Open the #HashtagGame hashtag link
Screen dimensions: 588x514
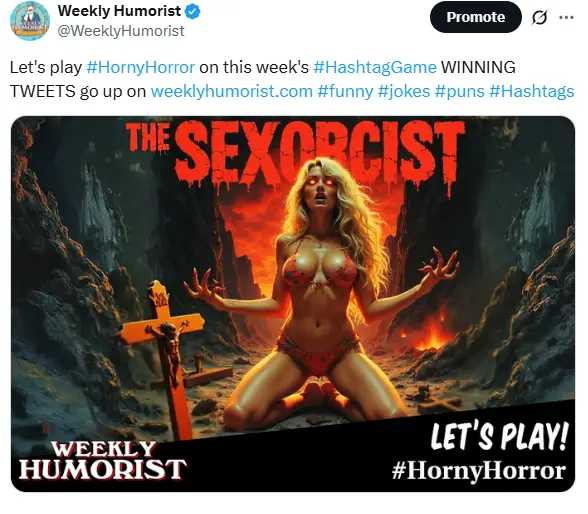click(x=375, y=67)
